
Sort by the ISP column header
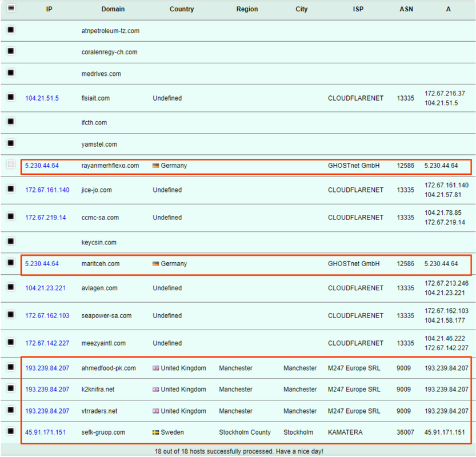coord(358,9)
